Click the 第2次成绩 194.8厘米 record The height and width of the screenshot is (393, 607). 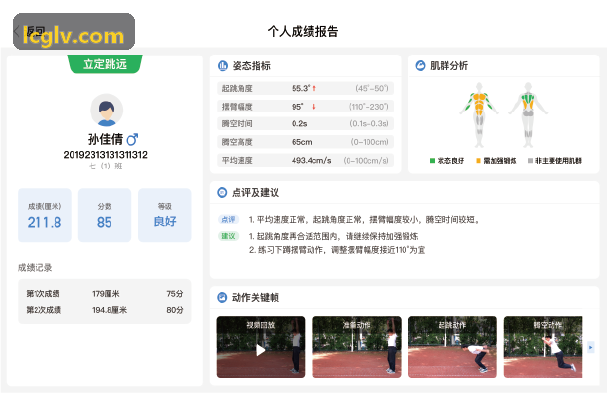click(105, 310)
